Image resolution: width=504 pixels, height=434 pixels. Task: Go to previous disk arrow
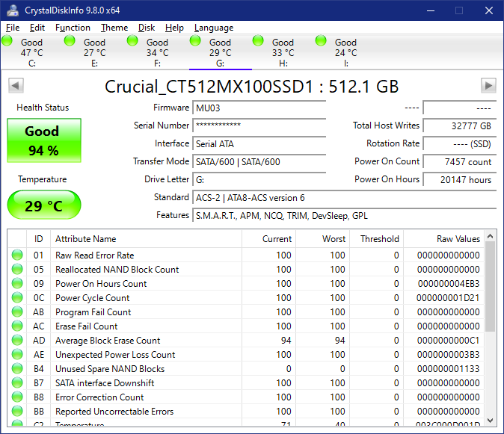coord(16,85)
